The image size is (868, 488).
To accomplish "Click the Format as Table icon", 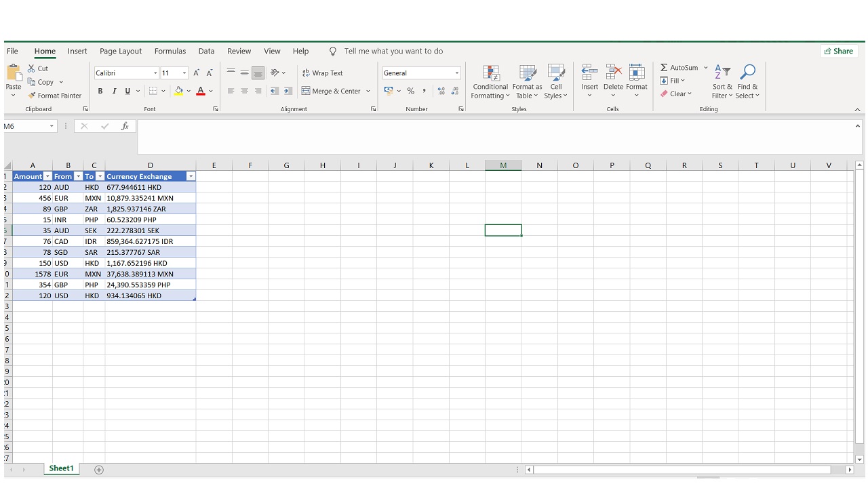I will coord(527,73).
